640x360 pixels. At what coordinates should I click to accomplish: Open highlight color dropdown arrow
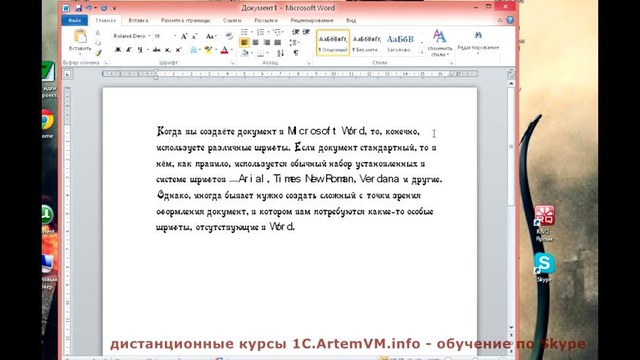(216, 50)
